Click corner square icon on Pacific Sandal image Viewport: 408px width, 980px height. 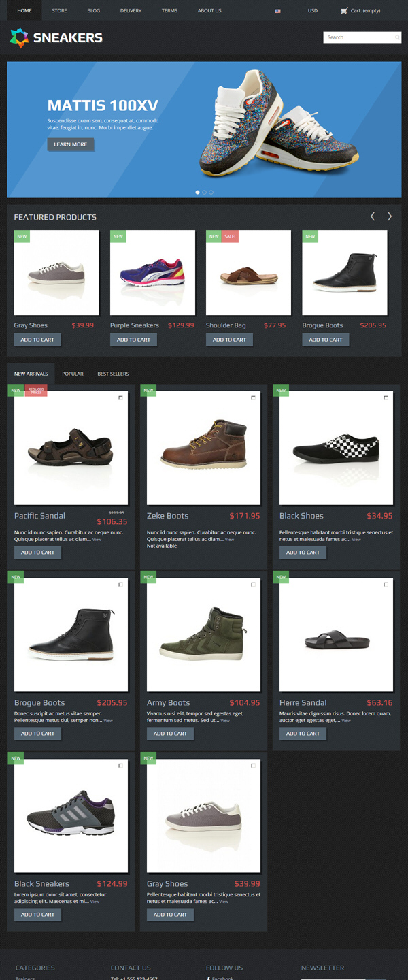(120, 397)
